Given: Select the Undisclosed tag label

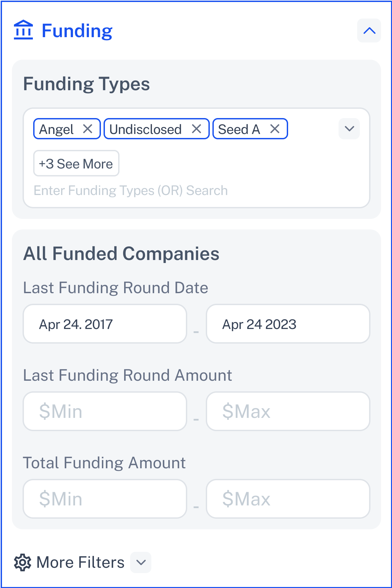Looking at the screenshot, I should (145, 129).
